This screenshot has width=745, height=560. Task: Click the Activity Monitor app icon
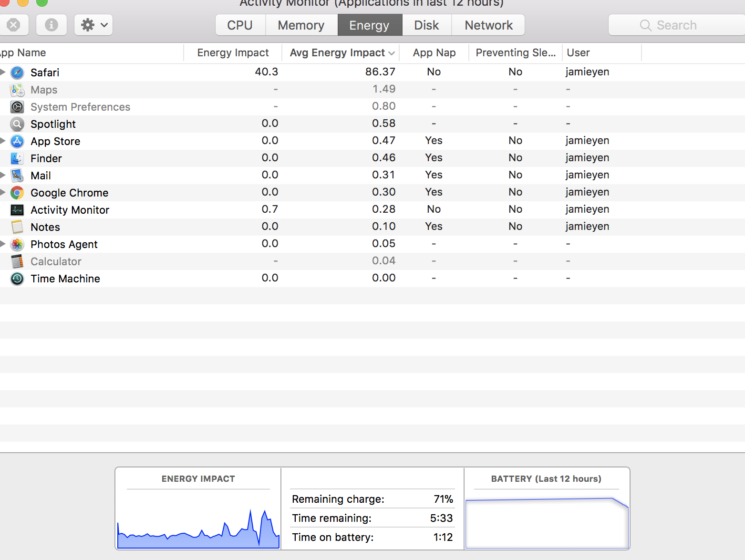(17, 210)
